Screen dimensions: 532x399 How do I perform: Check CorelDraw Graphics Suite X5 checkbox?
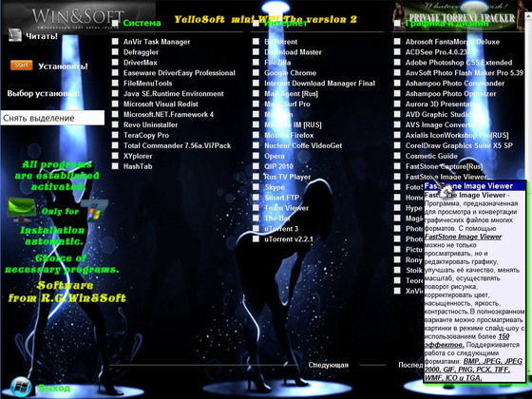pos(397,145)
